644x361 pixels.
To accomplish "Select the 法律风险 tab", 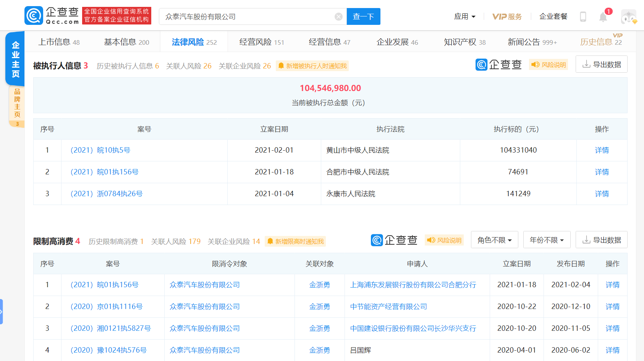I will (194, 42).
